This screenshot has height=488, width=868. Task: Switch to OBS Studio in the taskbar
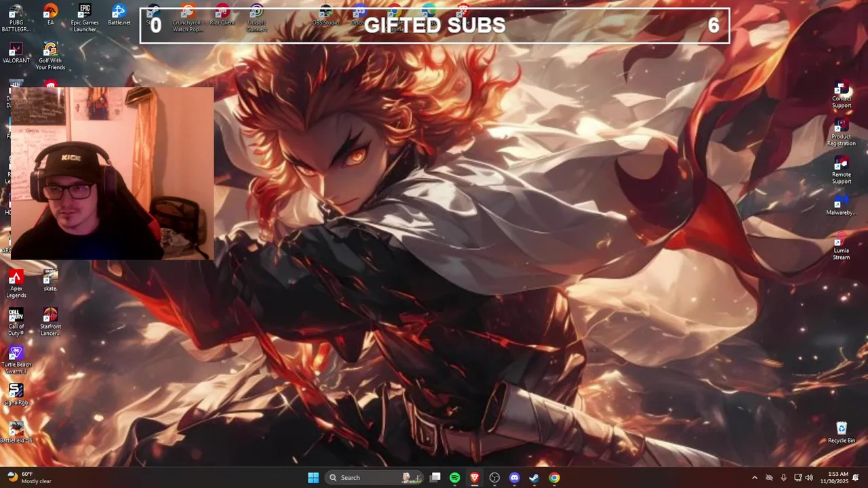pyautogui.click(x=494, y=478)
